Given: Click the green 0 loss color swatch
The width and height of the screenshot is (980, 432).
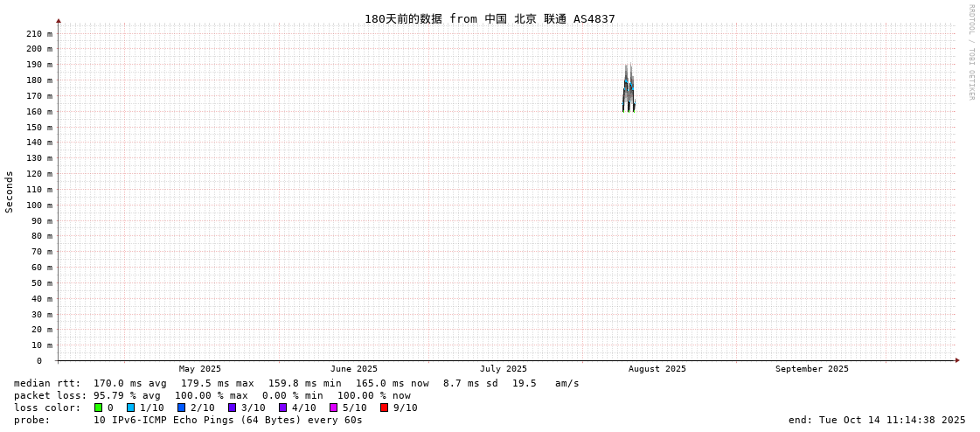Looking at the screenshot, I should (99, 408).
